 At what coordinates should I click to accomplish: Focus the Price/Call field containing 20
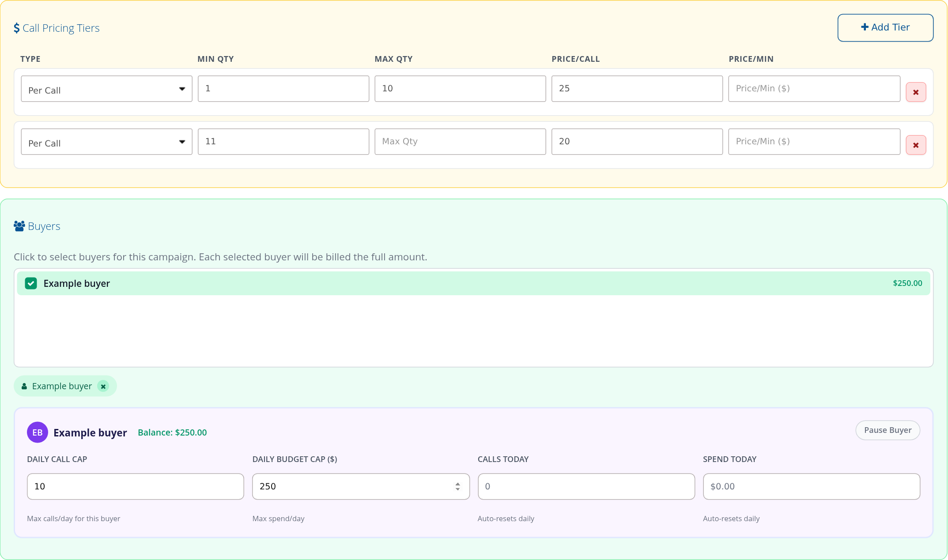click(x=637, y=142)
